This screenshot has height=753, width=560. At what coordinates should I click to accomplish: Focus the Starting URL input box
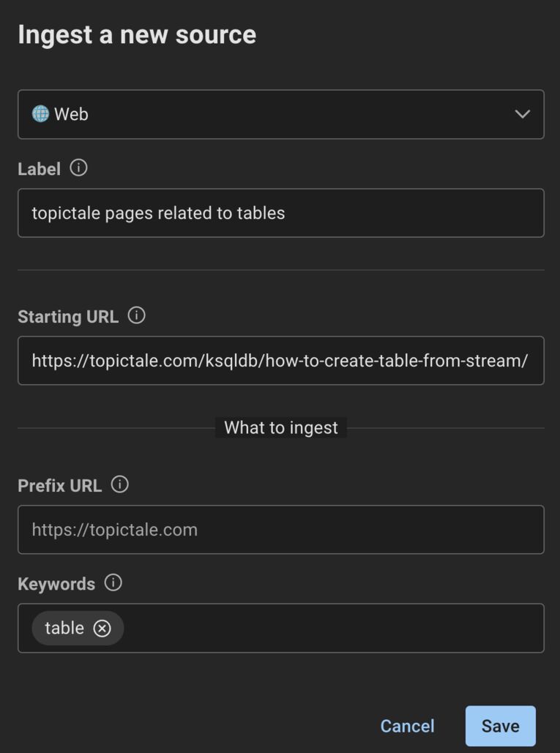(x=280, y=360)
